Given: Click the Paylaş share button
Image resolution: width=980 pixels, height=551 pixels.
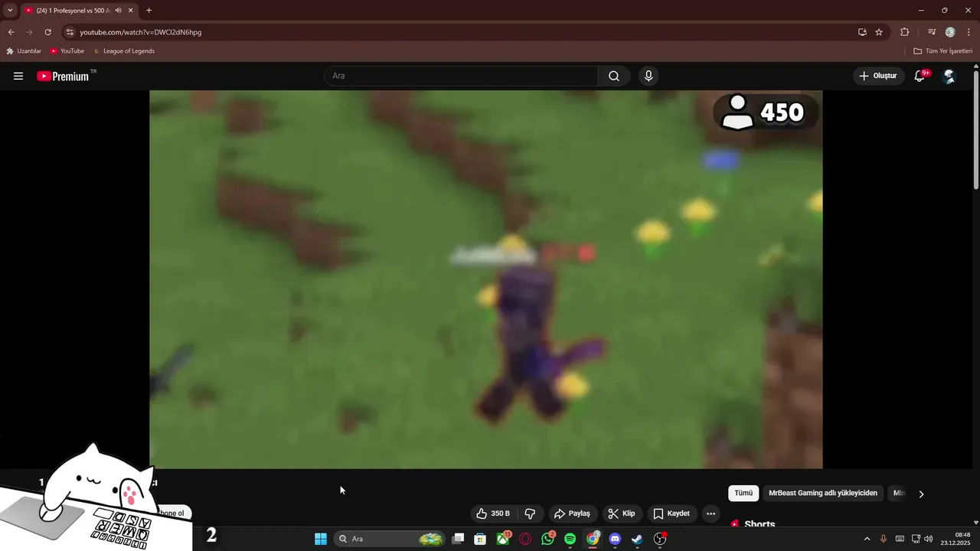Looking at the screenshot, I should coord(572,514).
